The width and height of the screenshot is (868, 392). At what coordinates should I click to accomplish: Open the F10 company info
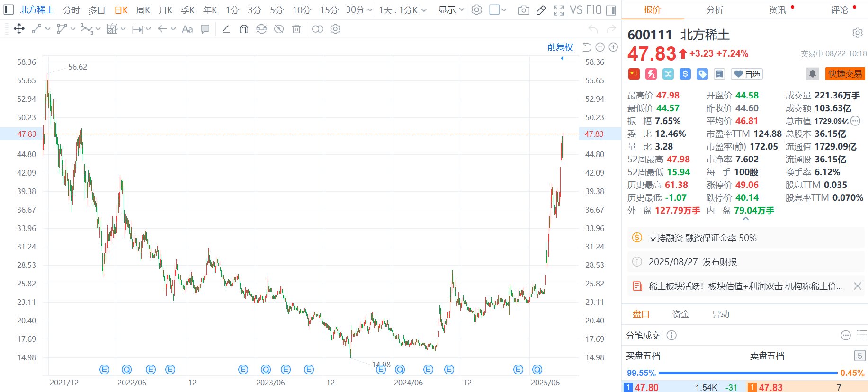pyautogui.click(x=593, y=10)
